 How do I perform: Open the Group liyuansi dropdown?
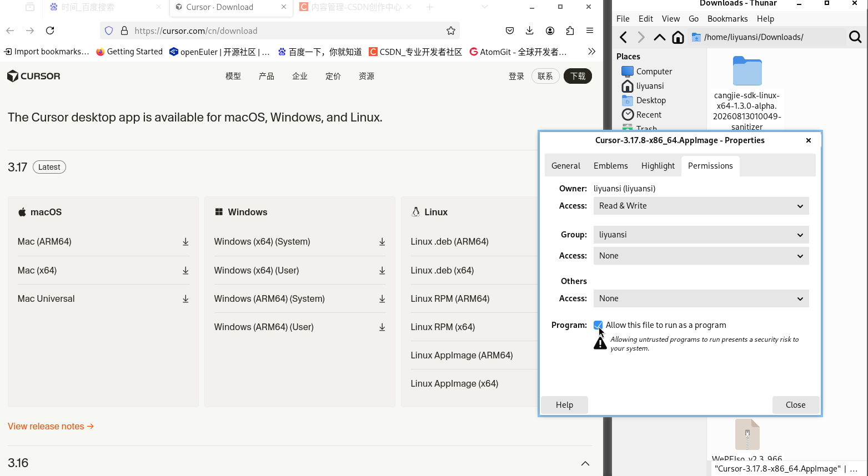click(x=701, y=235)
